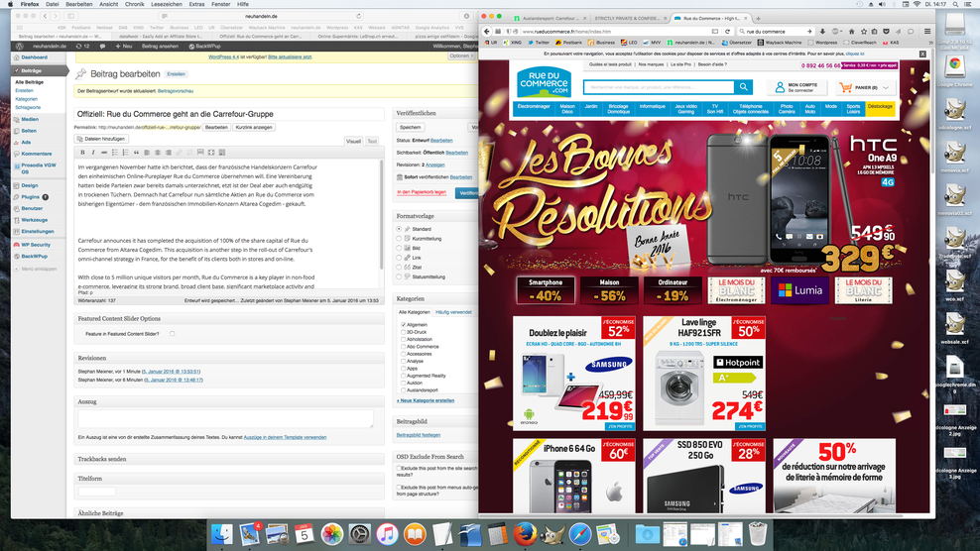Select the Bild post format
The image size is (980, 551).
[x=400, y=248]
